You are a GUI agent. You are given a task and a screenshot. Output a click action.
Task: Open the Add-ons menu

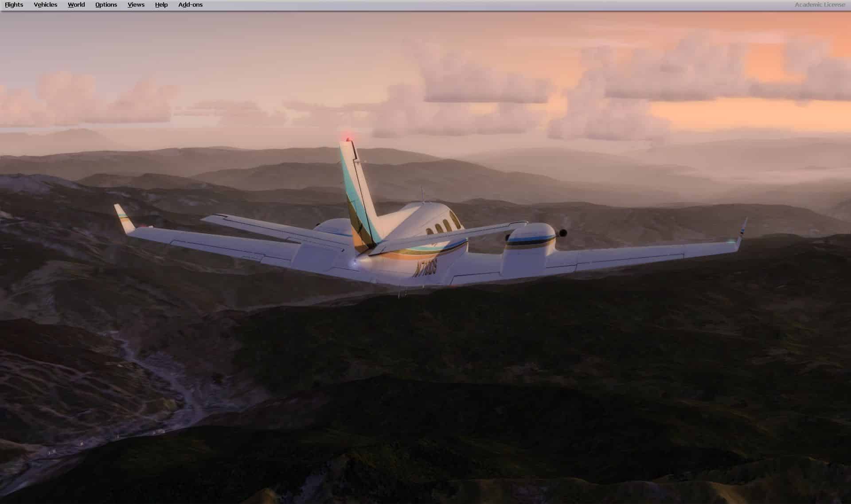pos(191,5)
